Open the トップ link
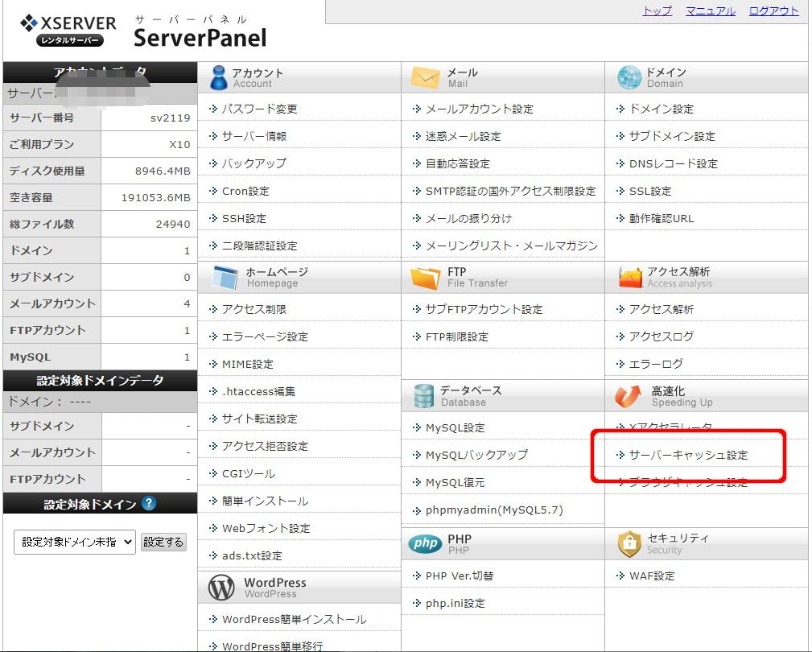 657,11
